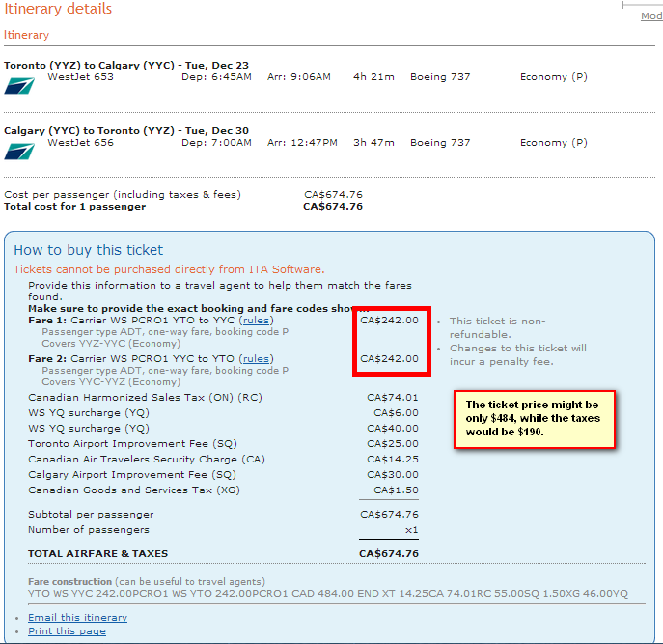Click Economy (P) on the WestJet 656 row

(x=554, y=143)
